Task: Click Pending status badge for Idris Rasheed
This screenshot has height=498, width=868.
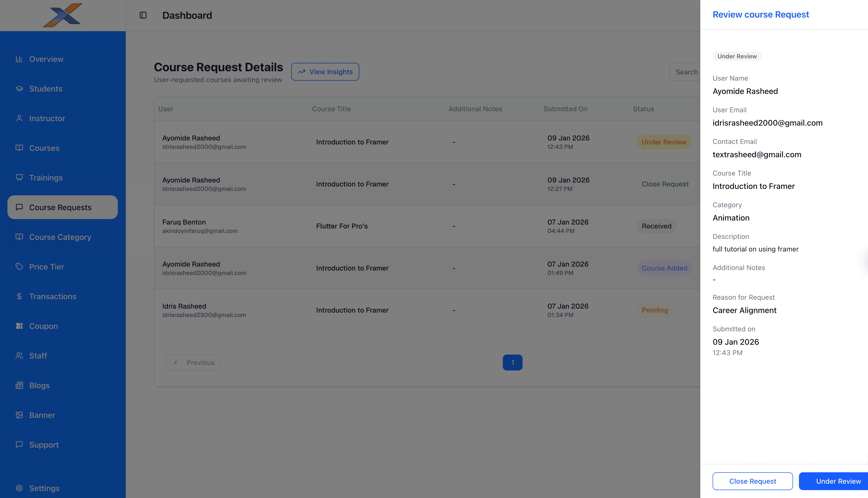Action: pos(654,310)
